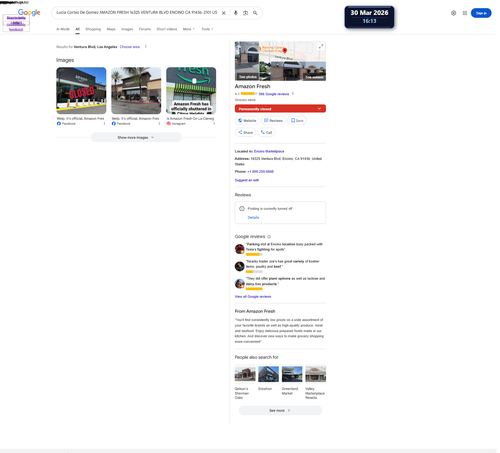Open the 'officially shuttered' Instagram image thumbnail
The width and height of the screenshot is (500, 453).
(191, 91)
